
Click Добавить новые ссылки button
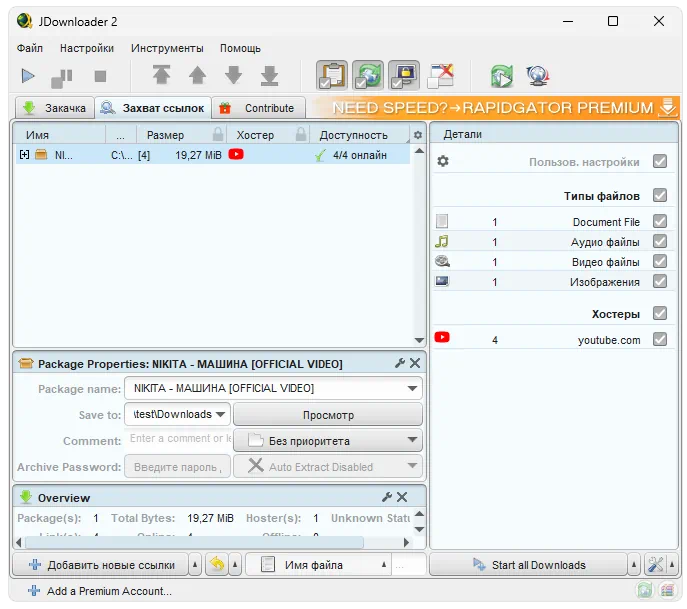pos(102,564)
